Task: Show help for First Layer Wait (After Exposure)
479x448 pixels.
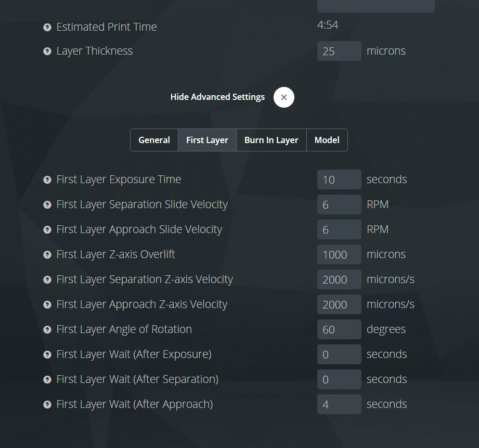Action: pyautogui.click(x=47, y=354)
